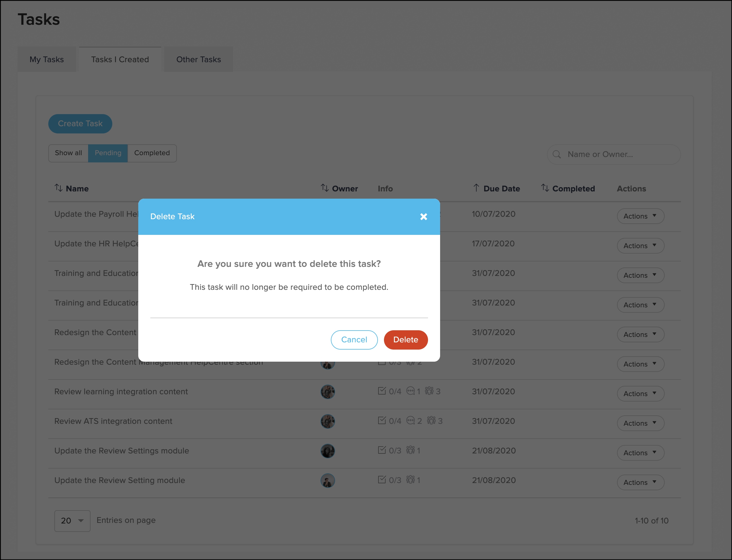Select the Completed filter

coord(152,153)
